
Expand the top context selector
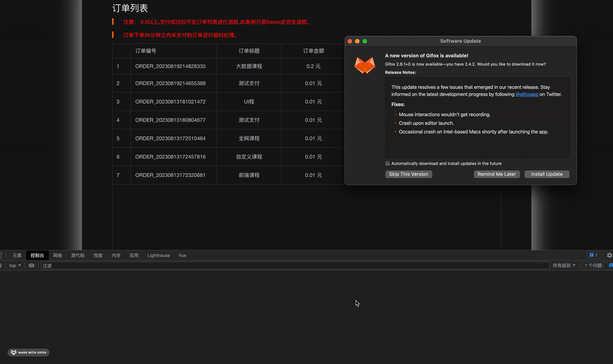tap(15, 265)
